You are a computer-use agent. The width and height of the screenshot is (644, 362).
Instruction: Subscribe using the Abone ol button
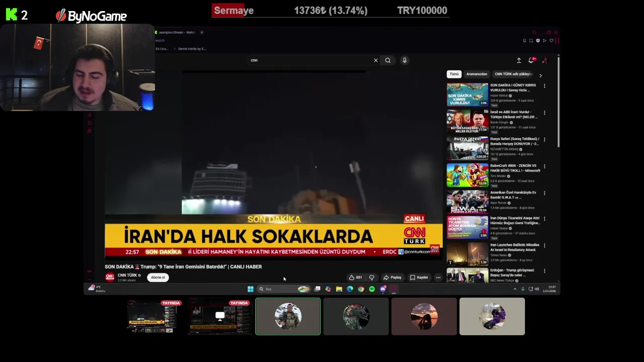158,278
